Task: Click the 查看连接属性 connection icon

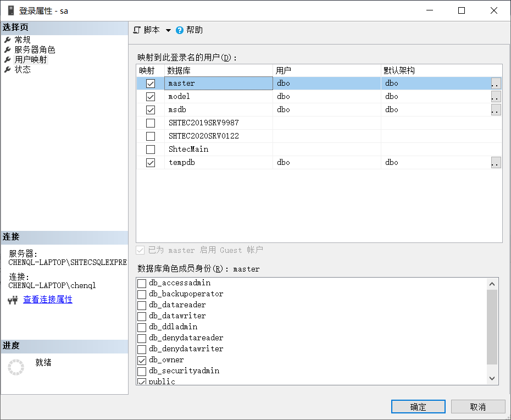Action: (13, 300)
